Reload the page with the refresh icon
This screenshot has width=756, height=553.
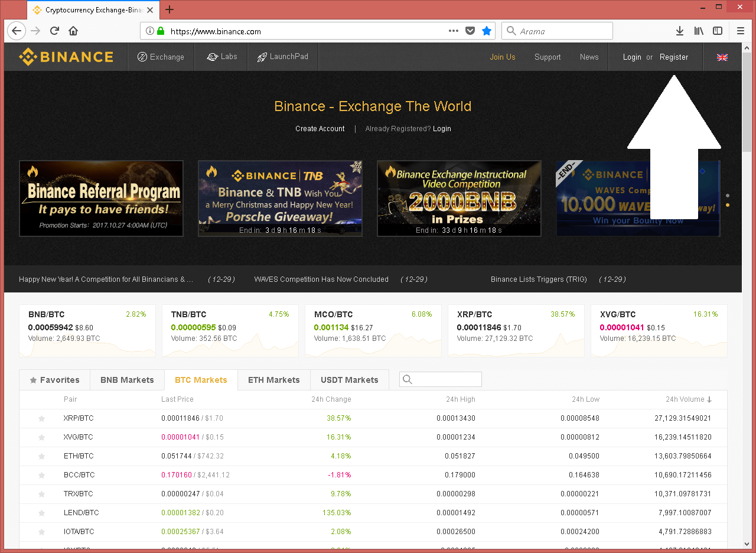(54, 31)
